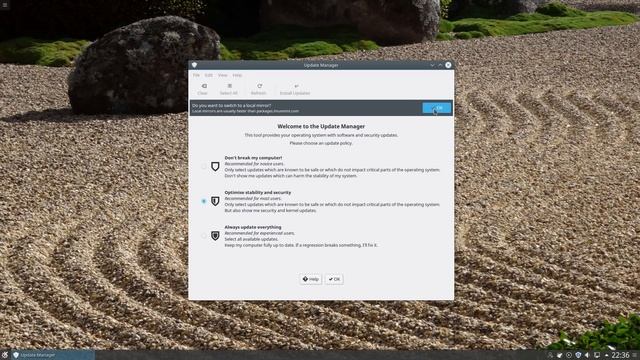Click "Do you want to switch to a local mirror?" text

pos(231,105)
